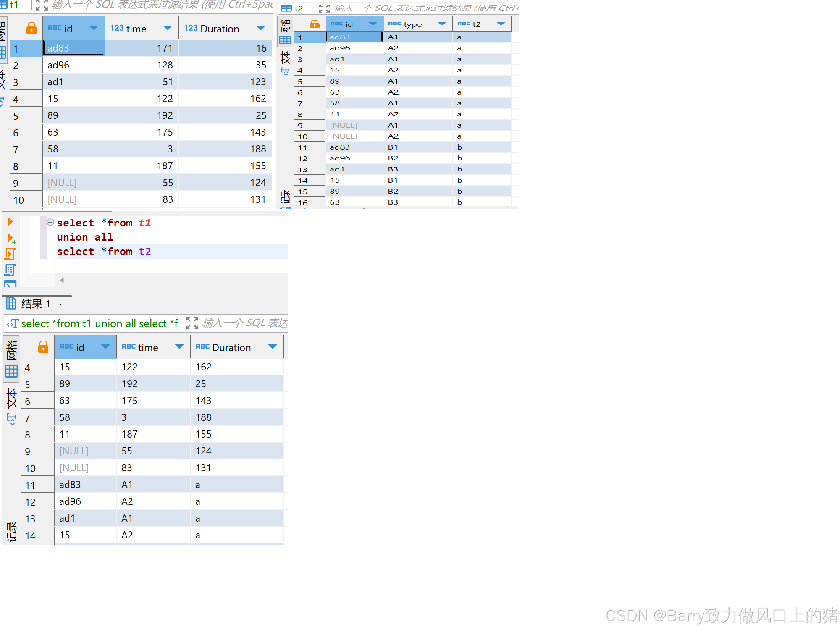Screen dimensions: 840x630
Task: Open the t1 Duration column dropdown arrow
Action: [261, 28]
